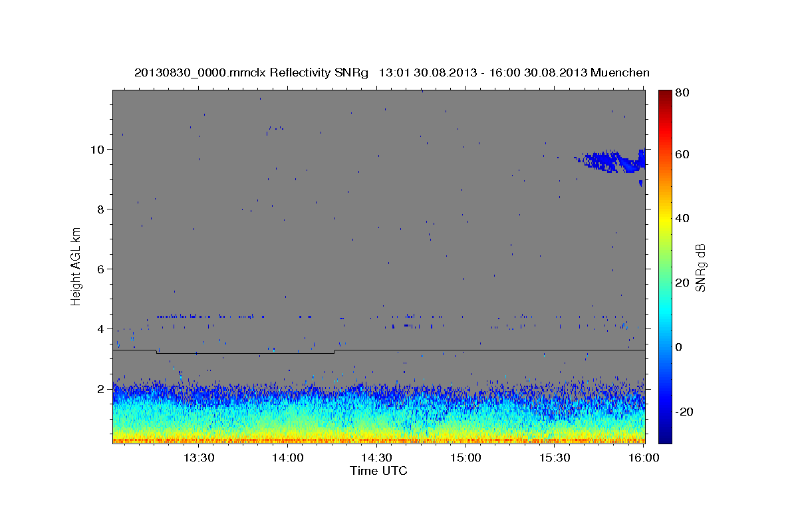Click the 13:30 time tick label
The height and width of the screenshot is (532, 798).
[198, 458]
